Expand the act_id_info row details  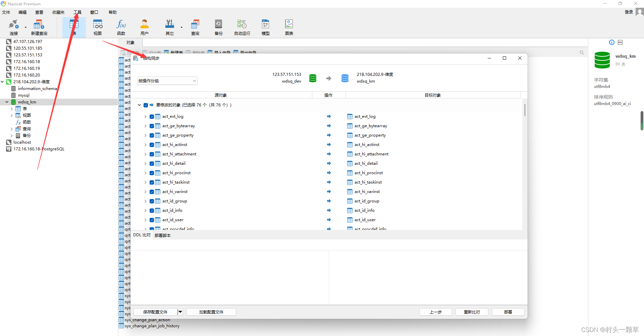[x=145, y=210]
